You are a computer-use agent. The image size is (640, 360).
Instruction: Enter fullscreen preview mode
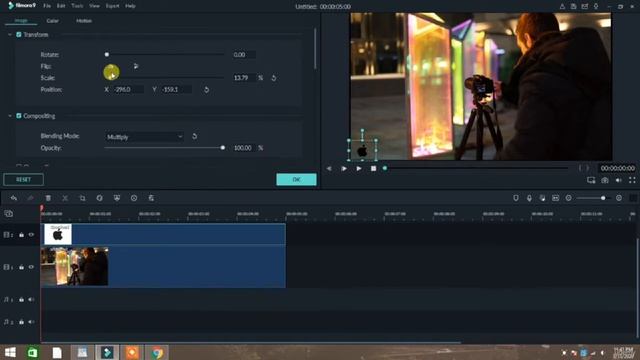pyautogui.click(x=632, y=180)
